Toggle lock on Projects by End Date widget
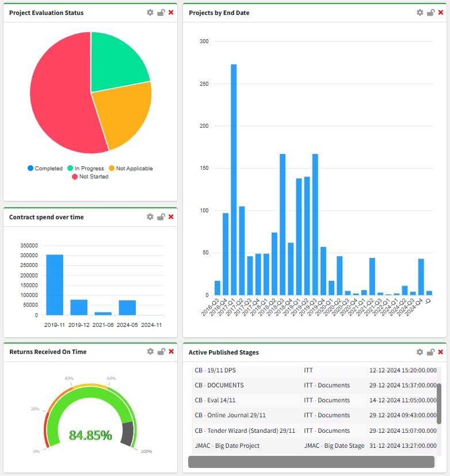The height and width of the screenshot is (476, 450). click(x=430, y=13)
